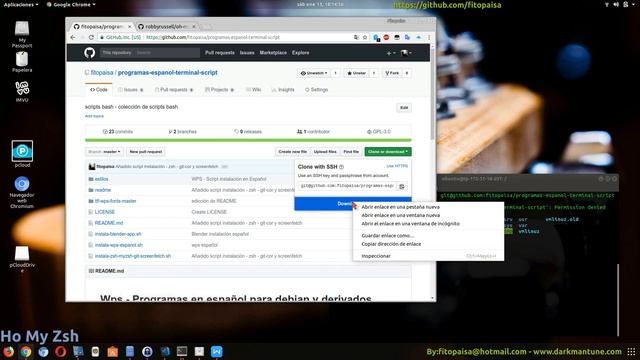Image resolution: width=640 pixels, height=360 pixels.
Task: Open the Wiki repository tab
Action: [253, 90]
